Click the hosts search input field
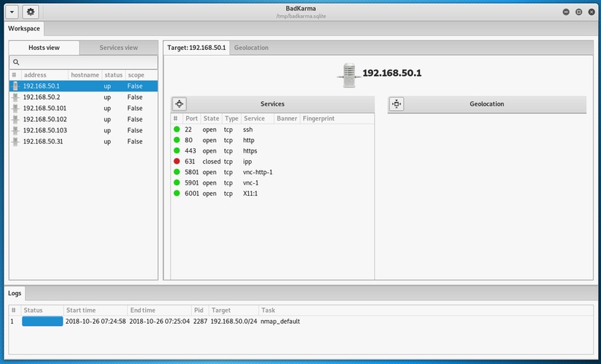 (x=88, y=63)
